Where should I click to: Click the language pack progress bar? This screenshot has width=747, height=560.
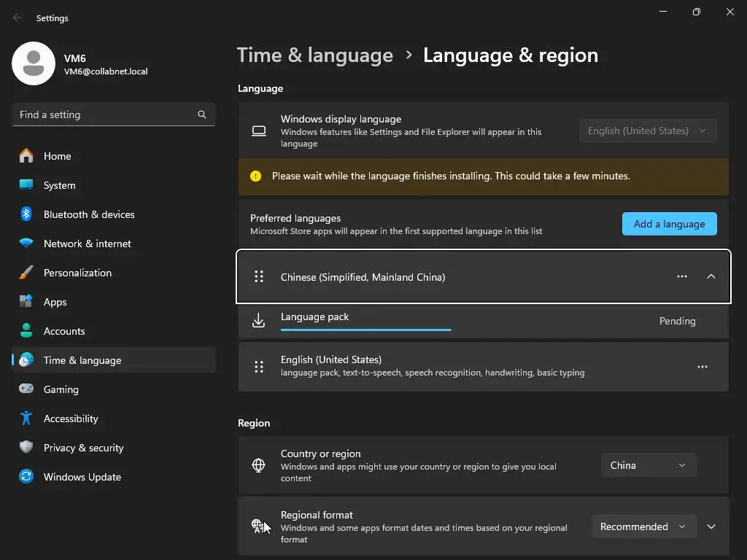pos(365,330)
